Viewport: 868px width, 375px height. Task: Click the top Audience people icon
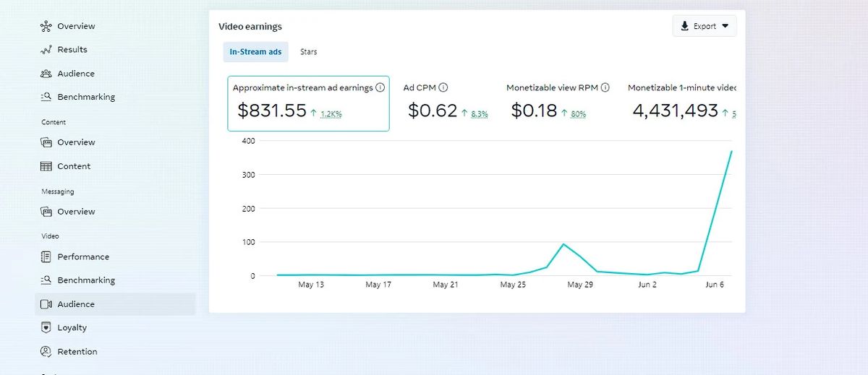pos(46,74)
